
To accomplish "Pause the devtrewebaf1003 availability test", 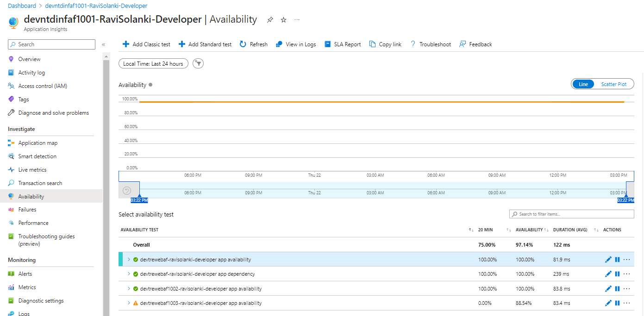I will pyautogui.click(x=617, y=303).
